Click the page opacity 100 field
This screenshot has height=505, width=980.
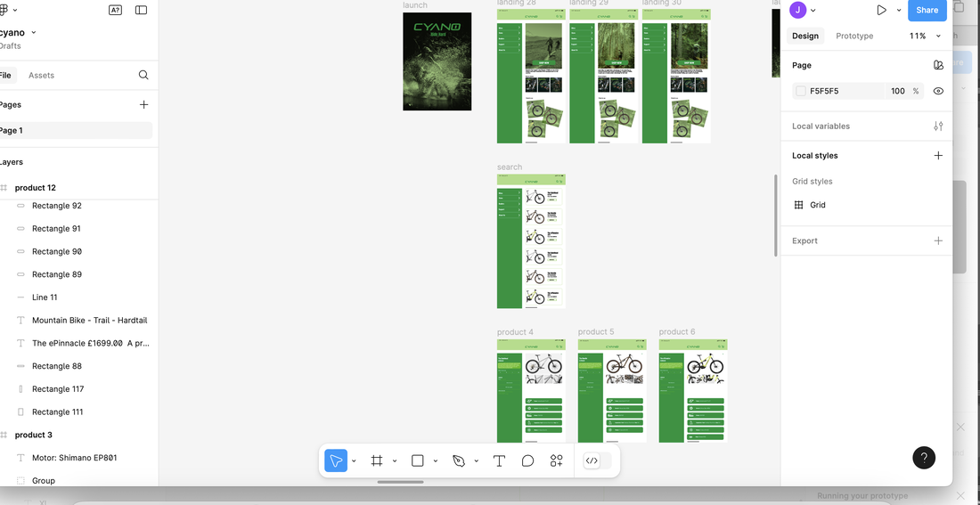[x=898, y=91]
